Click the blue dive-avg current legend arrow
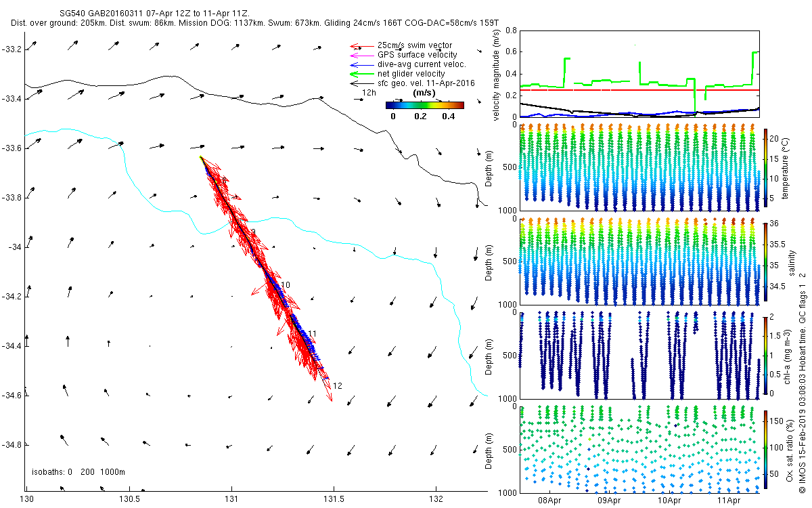 click(361, 64)
